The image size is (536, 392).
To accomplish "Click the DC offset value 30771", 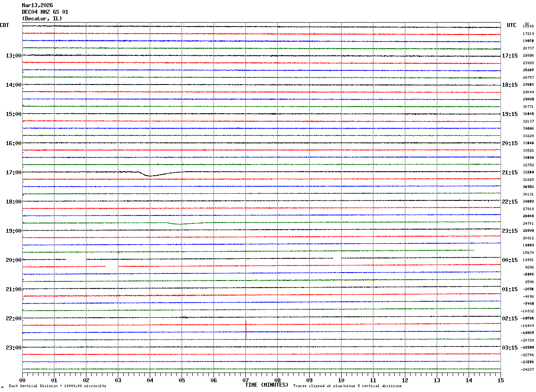I will [528, 107].
